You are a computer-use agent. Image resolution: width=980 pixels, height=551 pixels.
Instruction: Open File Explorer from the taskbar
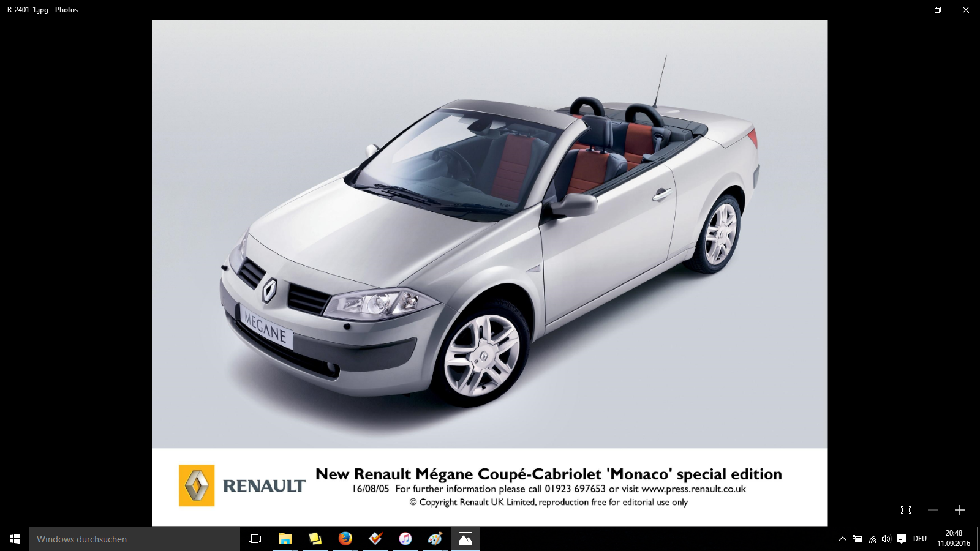coord(285,539)
